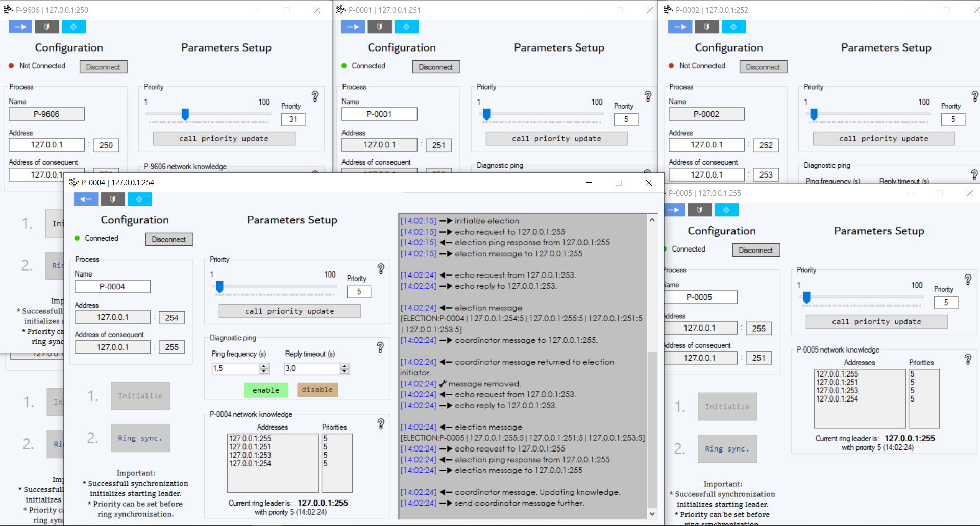The width and height of the screenshot is (980, 526).
Task: Click the Disconnect button in P-0001 window
Action: pyautogui.click(x=436, y=67)
